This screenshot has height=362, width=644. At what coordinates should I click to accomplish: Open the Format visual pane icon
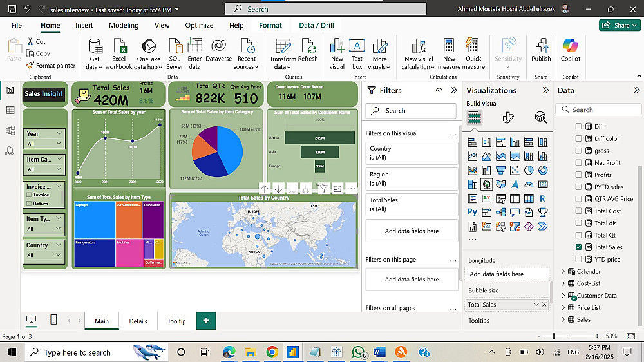[508, 117]
